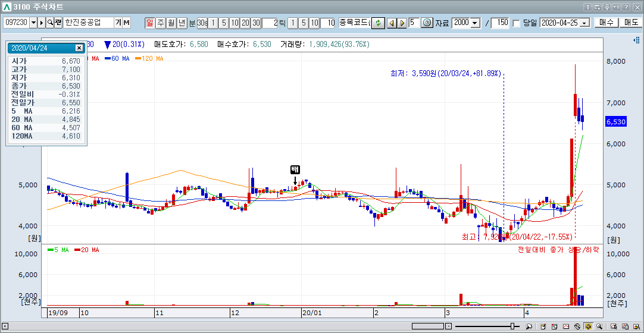The height and width of the screenshot is (333, 644).
Task: Step chart backward with left yellow arrow
Action: [392, 23]
